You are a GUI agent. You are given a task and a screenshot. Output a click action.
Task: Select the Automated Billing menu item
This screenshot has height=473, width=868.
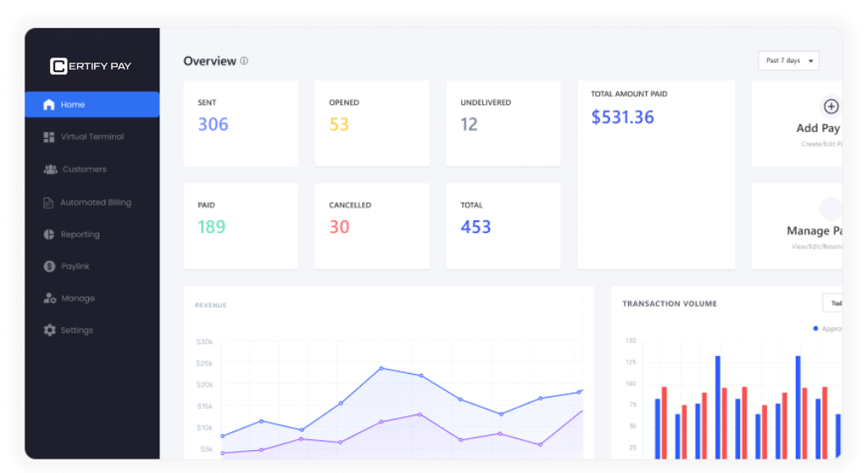95,203
